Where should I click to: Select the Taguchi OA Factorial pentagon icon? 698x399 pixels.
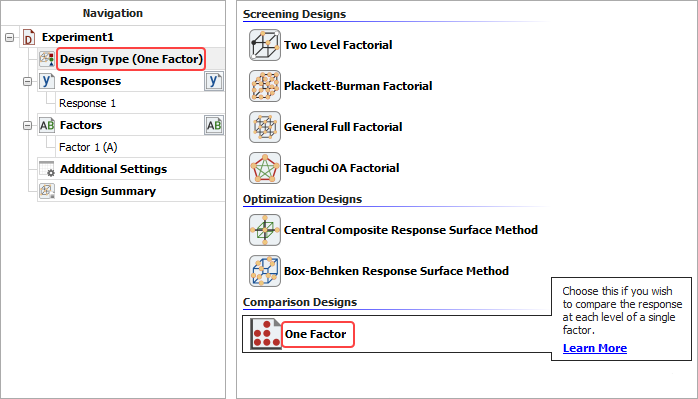(265, 168)
